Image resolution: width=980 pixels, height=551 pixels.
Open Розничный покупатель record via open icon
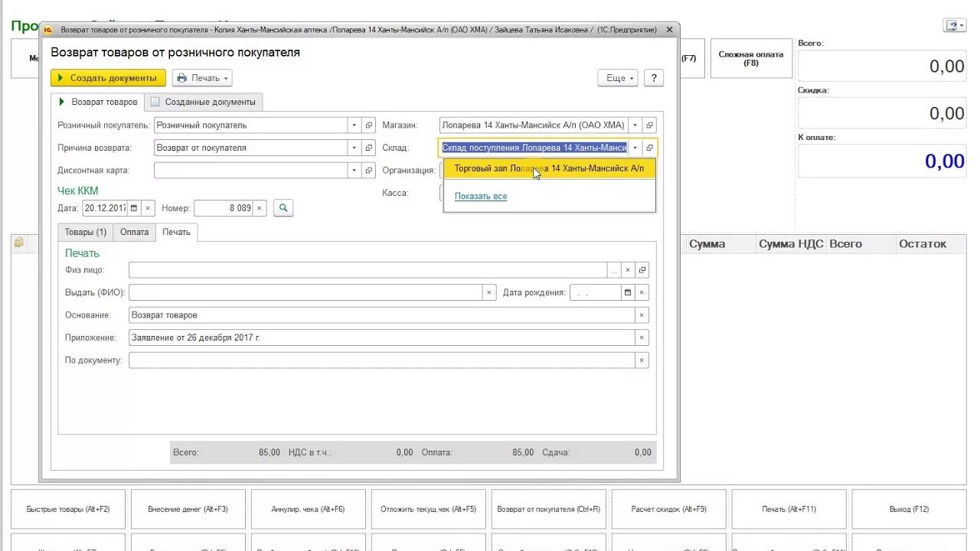(369, 125)
